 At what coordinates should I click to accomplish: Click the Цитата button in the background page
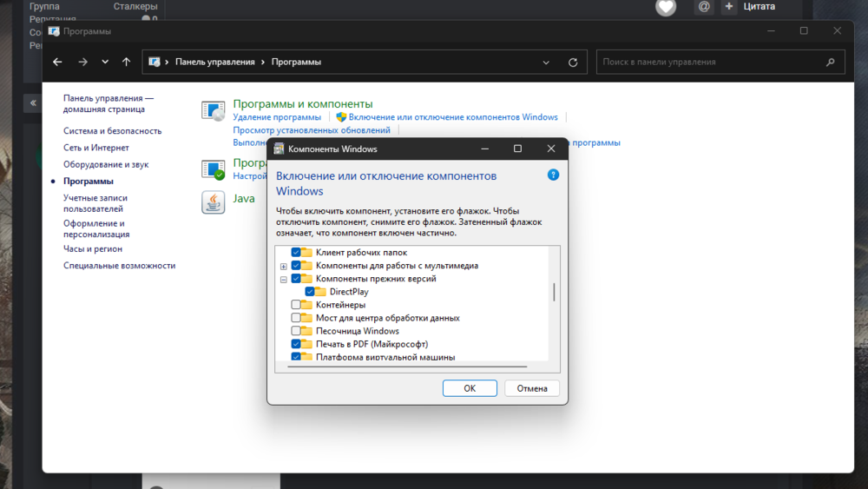(x=759, y=6)
